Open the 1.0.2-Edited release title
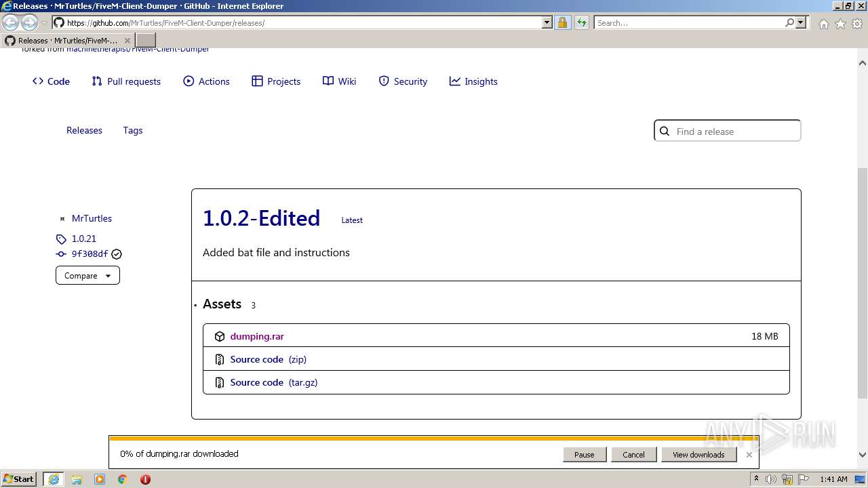The height and width of the screenshot is (488, 868). click(261, 218)
